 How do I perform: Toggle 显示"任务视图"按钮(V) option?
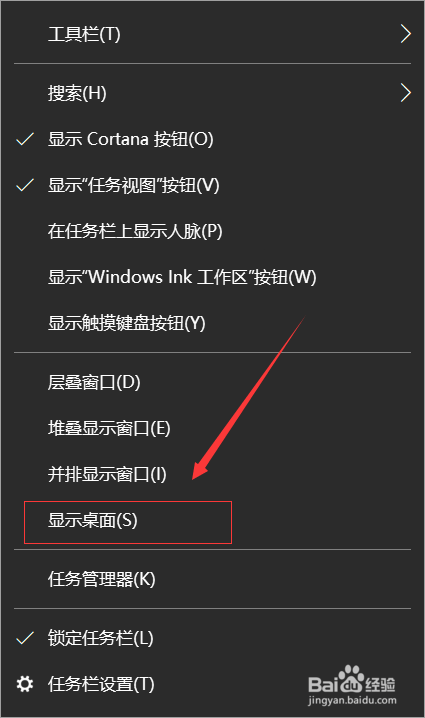click(212, 185)
